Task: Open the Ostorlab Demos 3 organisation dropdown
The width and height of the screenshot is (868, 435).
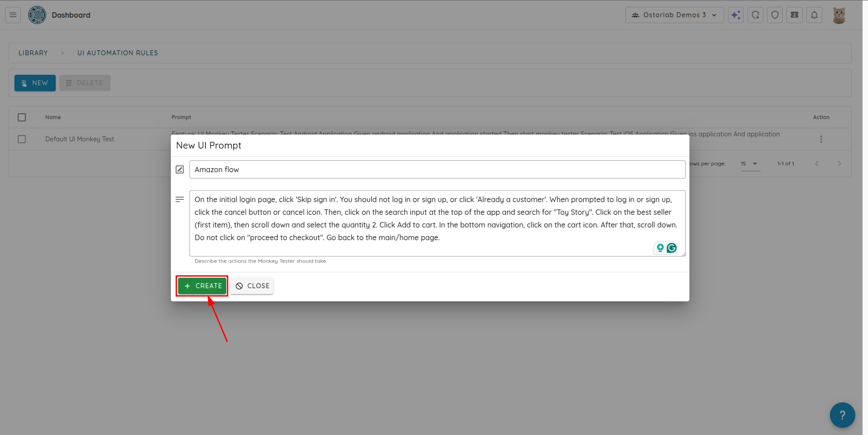Action: [x=674, y=15]
